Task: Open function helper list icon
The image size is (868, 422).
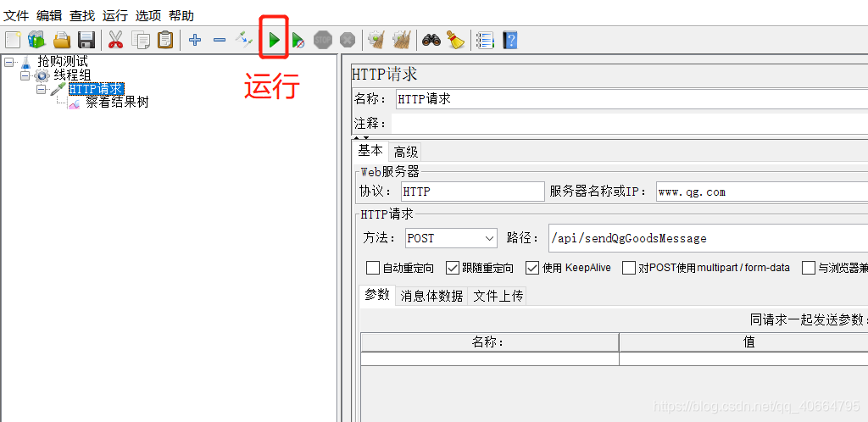Action: 485,40
